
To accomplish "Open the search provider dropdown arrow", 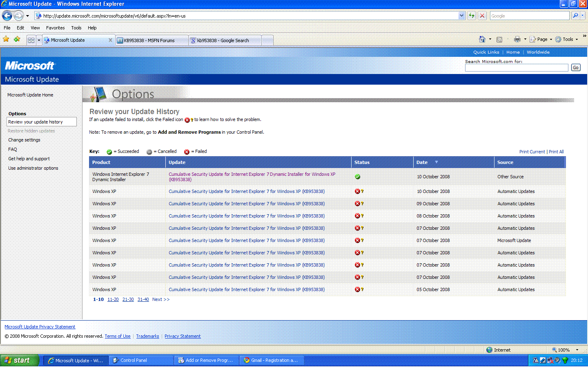I will (x=583, y=16).
